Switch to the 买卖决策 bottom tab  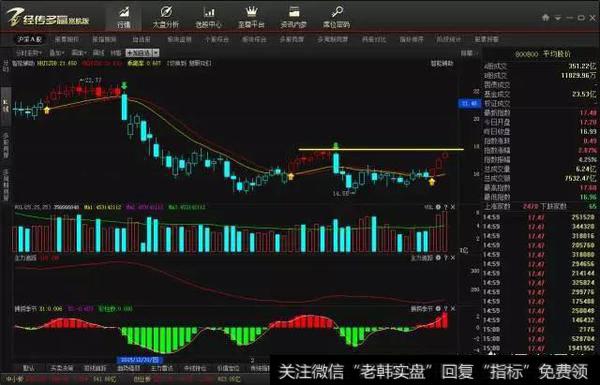62,368
